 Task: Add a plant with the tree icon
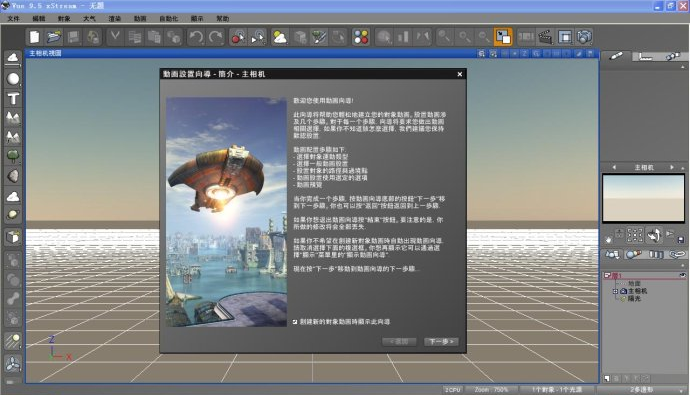pyautogui.click(x=13, y=156)
